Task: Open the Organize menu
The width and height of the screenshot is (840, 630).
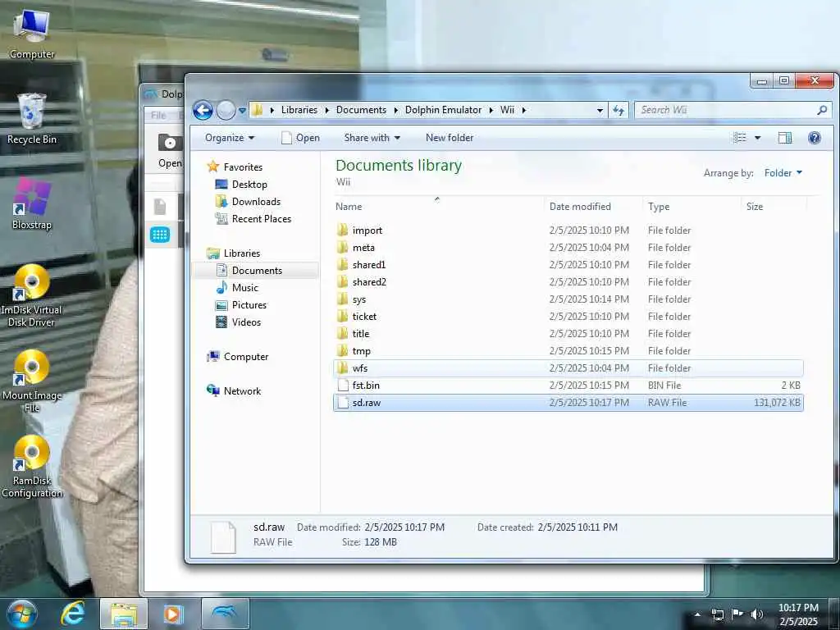Action: pos(230,138)
